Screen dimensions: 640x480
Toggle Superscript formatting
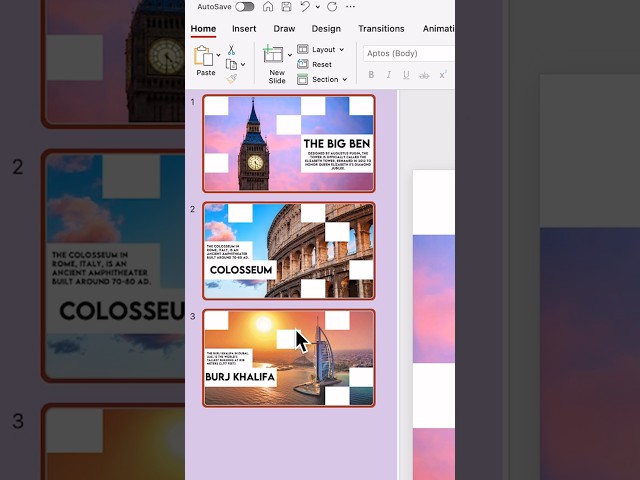443,75
